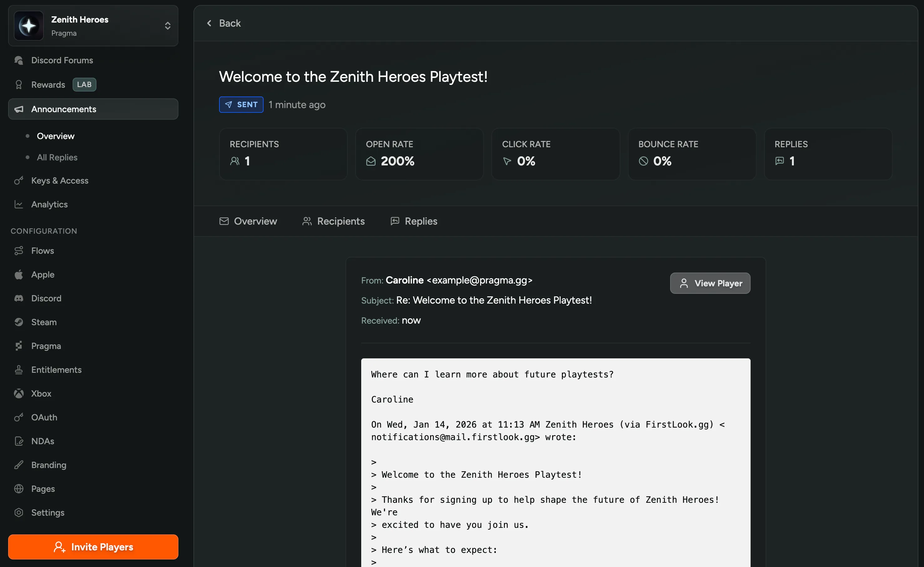The width and height of the screenshot is (924, 567).
Task: Open the Flows configuration
Action: click(42, 251)
